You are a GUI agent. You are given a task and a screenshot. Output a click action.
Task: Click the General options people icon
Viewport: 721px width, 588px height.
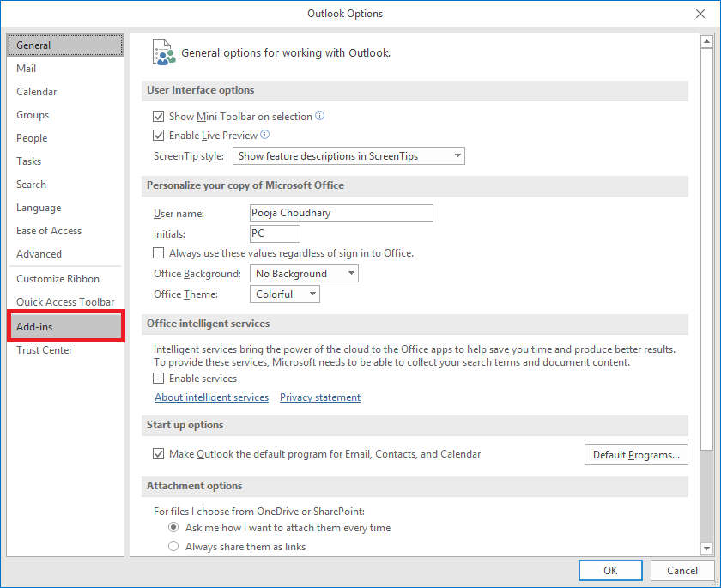[164, 52]
